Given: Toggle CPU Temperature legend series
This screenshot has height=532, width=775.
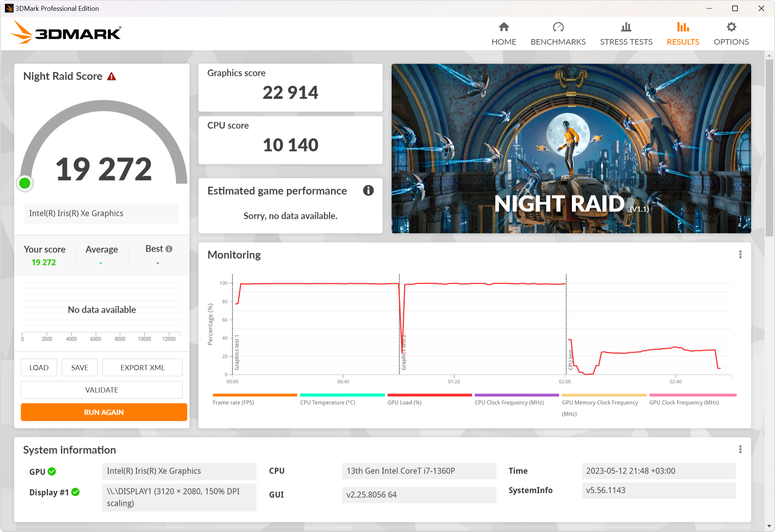Looking at the screenshot, I should pos(328,402).
